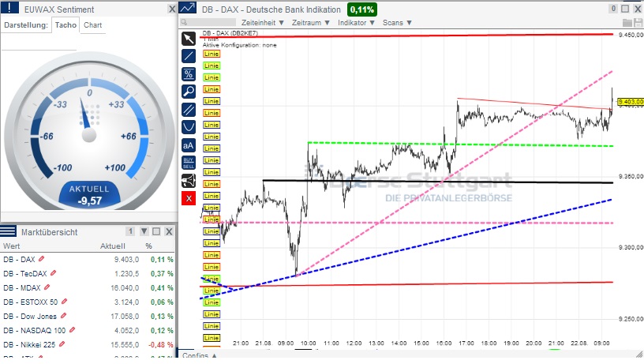Open the Zeiteinheit dropdown
Image resolution: width=644 pixels, height=364 pixels.
263,23
